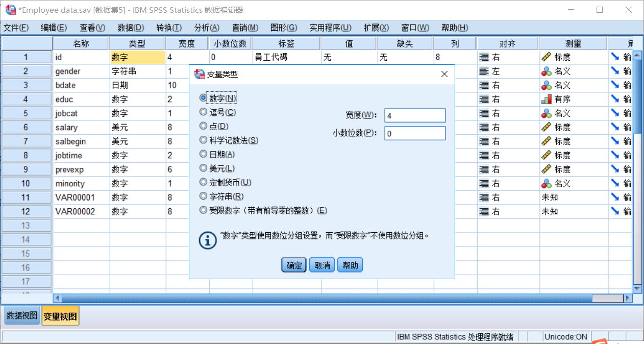The width and height of the screenshot is (644, 344).
Task: Click the 对齐 column header
Action: pos(507,44)
